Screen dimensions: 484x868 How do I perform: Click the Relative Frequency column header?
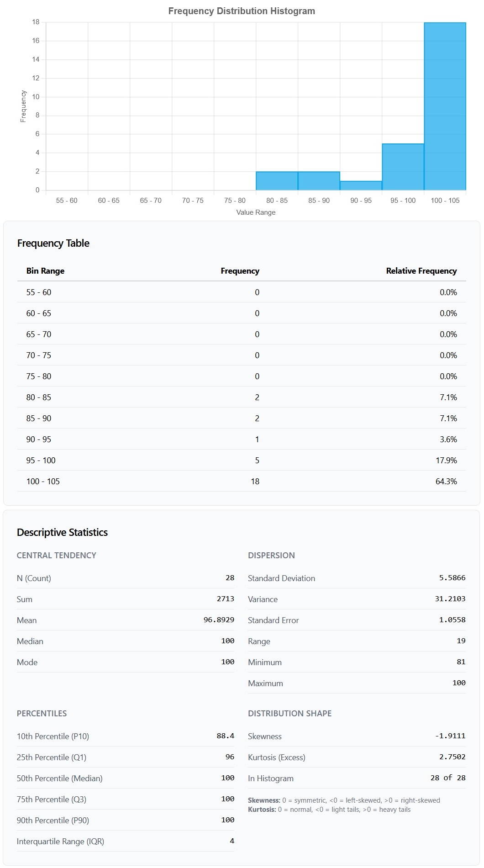pyautogui.click(x=421, y=271)
